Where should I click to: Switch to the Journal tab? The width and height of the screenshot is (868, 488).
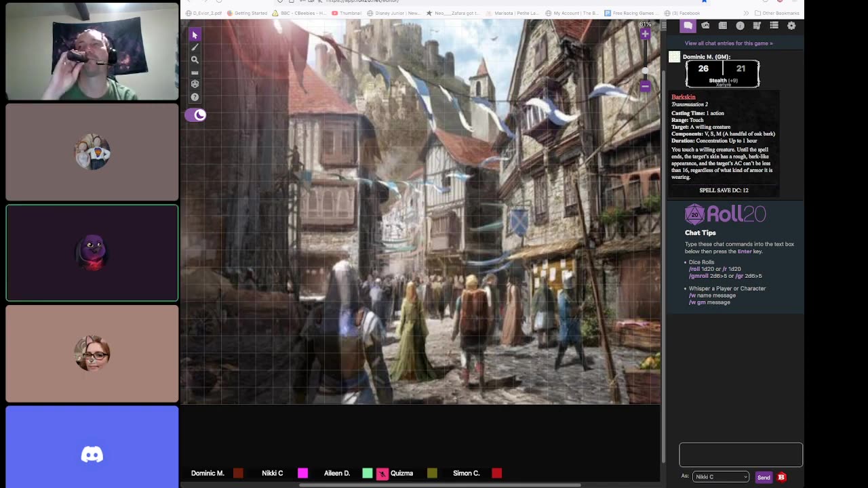point(723,26)
